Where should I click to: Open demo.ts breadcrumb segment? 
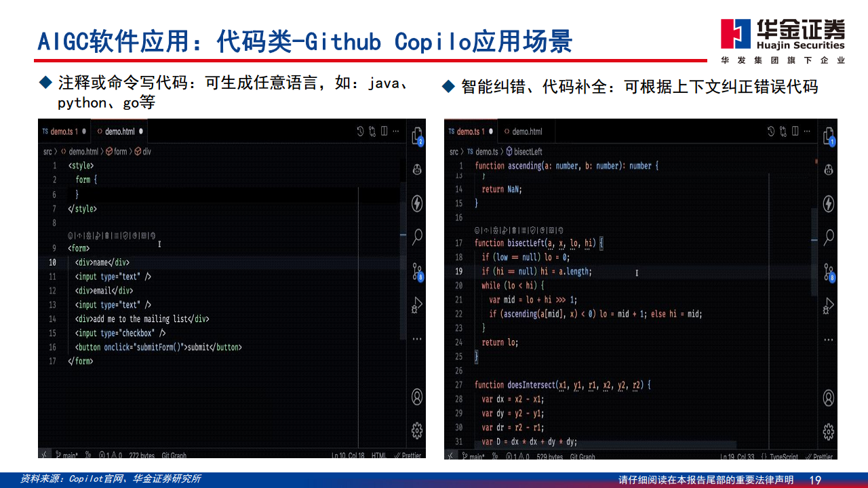(x=483, y=152)
